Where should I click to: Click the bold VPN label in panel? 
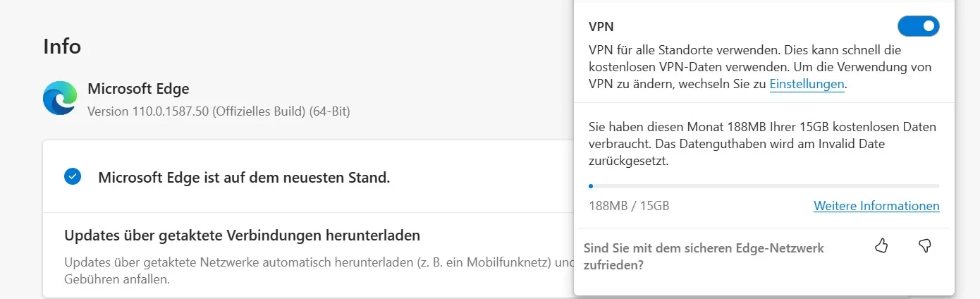(601, 27)
